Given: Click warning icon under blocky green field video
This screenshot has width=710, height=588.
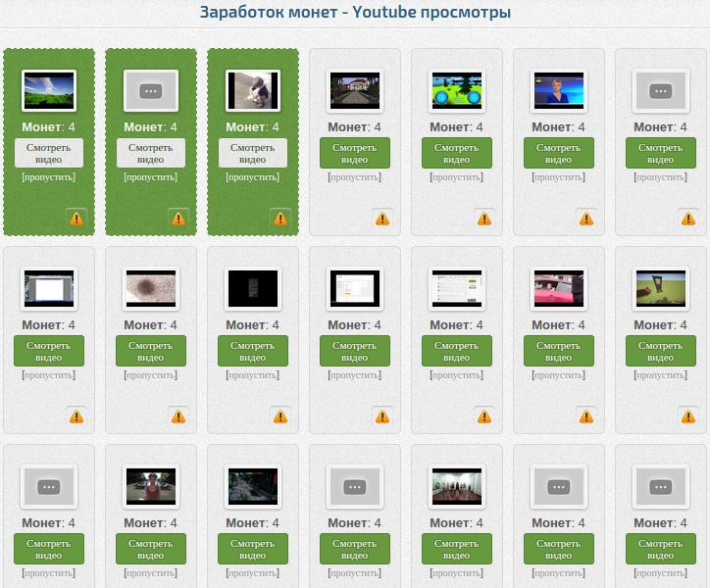Looking at the screenshot, I should pos(688,416).
